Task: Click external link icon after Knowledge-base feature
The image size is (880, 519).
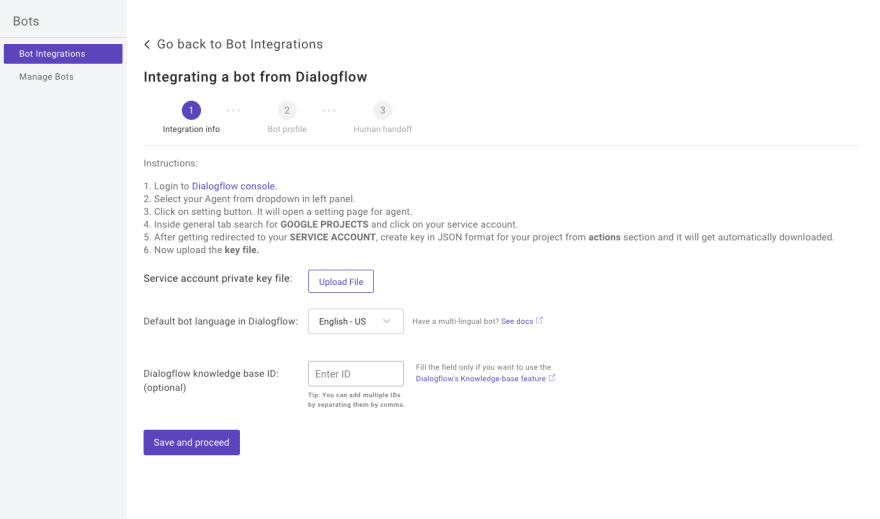Action: 552,378
